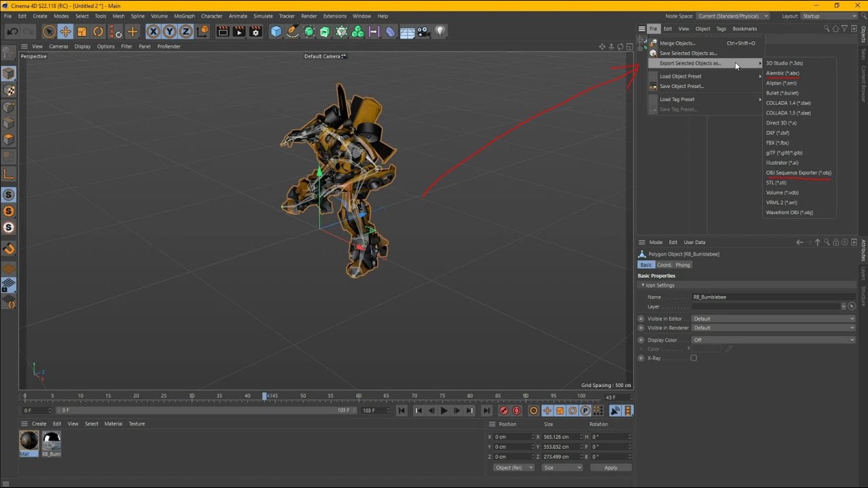Open the Visible in Editor dropdown
Viewport: 868px width, 488px height.
coord(774,319)
